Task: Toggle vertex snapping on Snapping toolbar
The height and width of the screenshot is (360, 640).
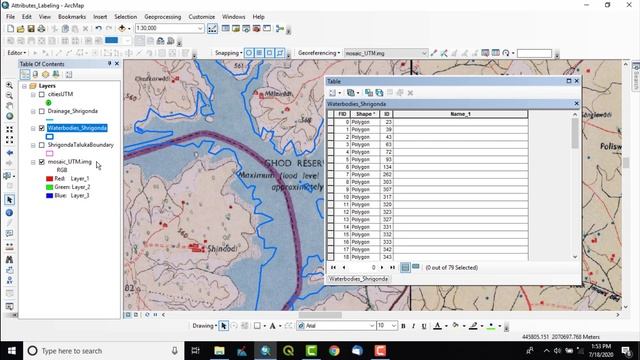Action: tap(269, 53)
